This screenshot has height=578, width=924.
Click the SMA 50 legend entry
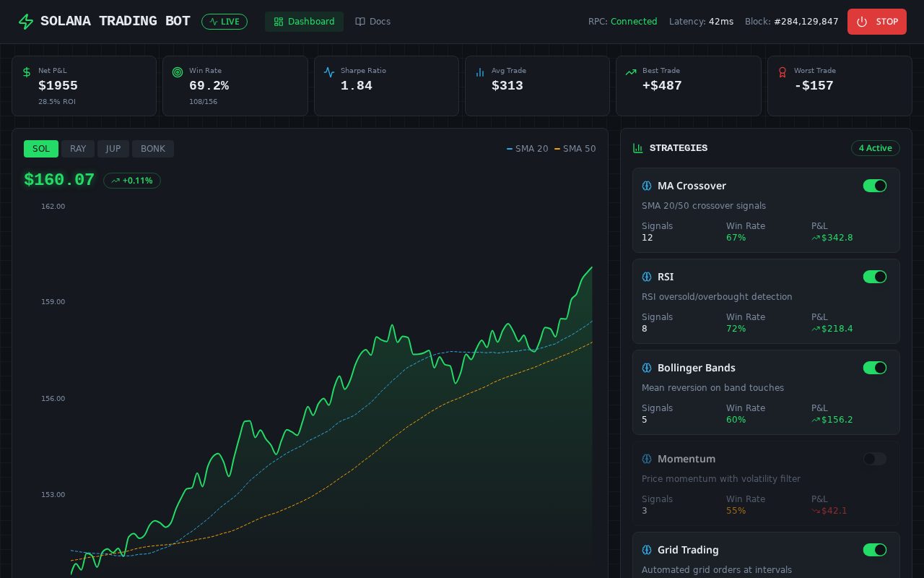575,149
